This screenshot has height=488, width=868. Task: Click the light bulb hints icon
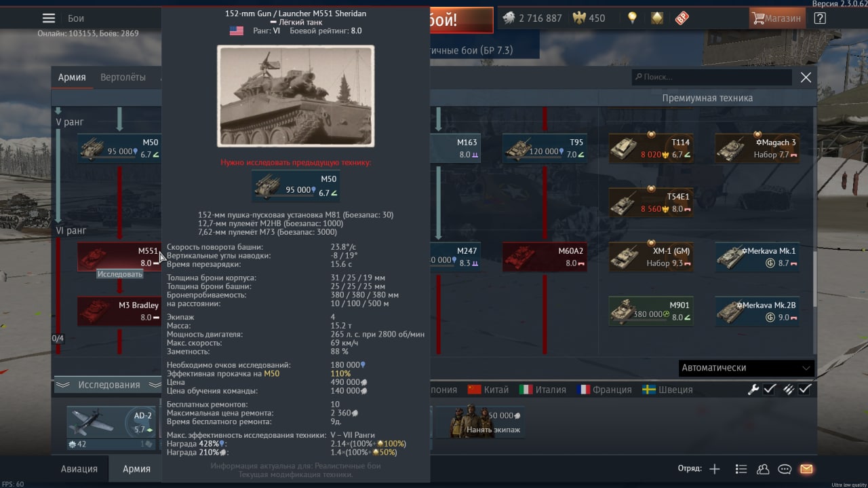632,18
